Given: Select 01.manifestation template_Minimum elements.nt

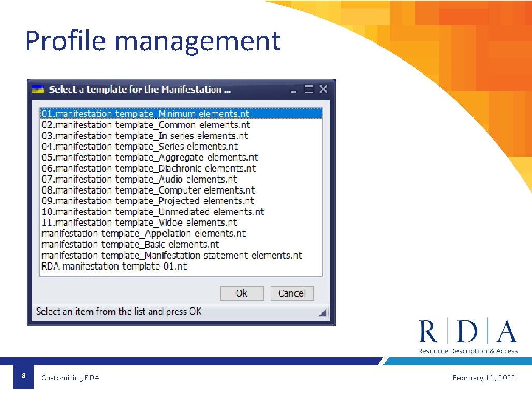Looking at the screenshot, I should 181,114.
